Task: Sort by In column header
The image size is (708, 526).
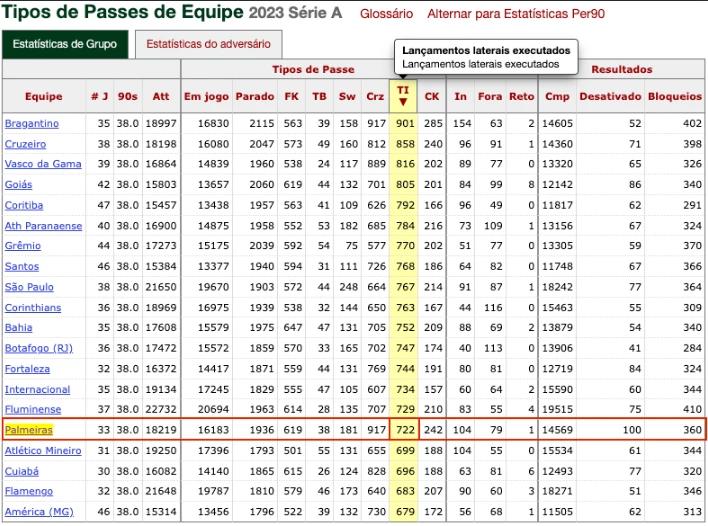Action: pyautogui.click(x=460, y=97)
